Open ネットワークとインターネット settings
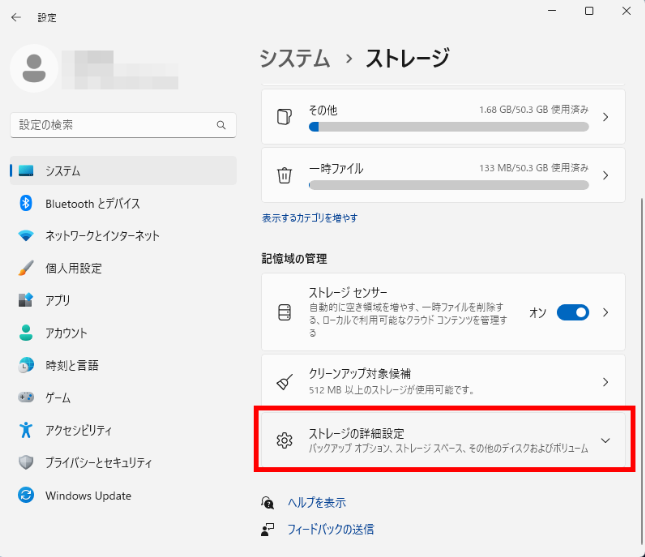Viewport: 645px width, 557px height. pos(123,236)
